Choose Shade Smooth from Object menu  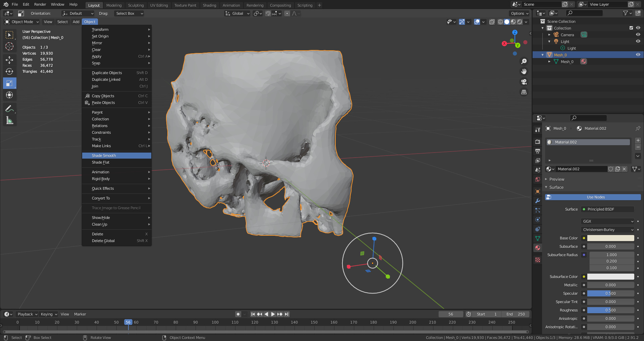(x=104, y=156)
